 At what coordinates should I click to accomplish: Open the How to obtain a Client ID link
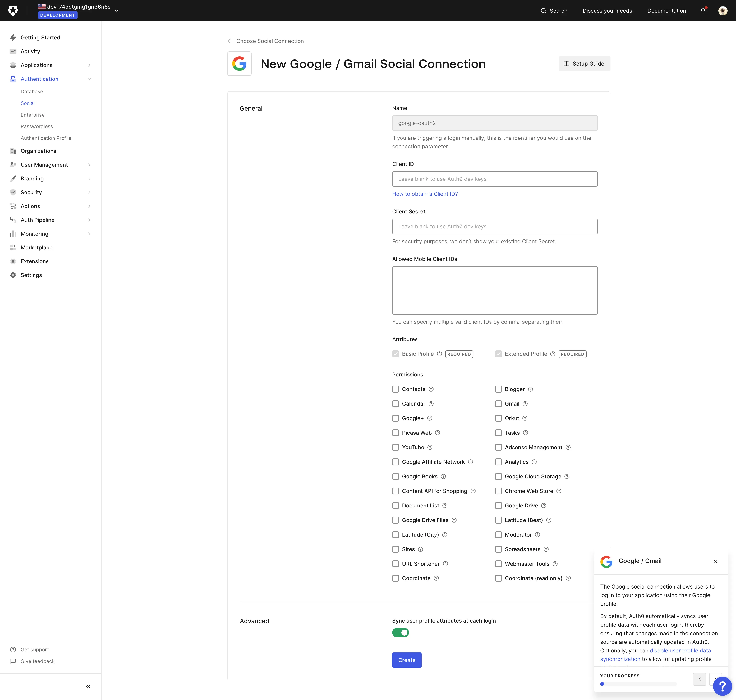[x=425, y=194]
